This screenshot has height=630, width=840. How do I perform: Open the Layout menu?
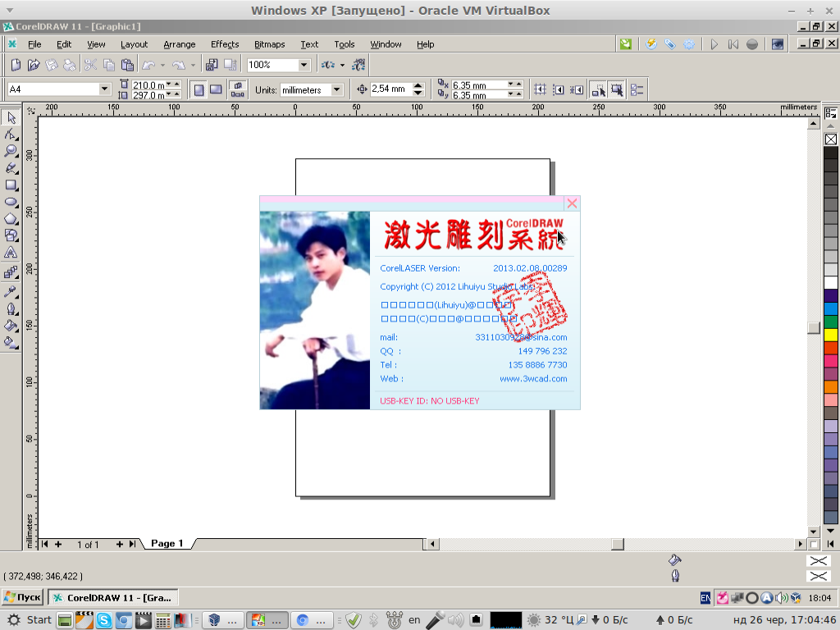[134, 44]
